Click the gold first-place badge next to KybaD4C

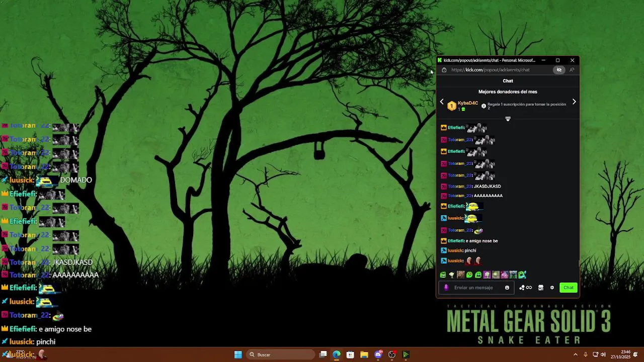[452, 106]
